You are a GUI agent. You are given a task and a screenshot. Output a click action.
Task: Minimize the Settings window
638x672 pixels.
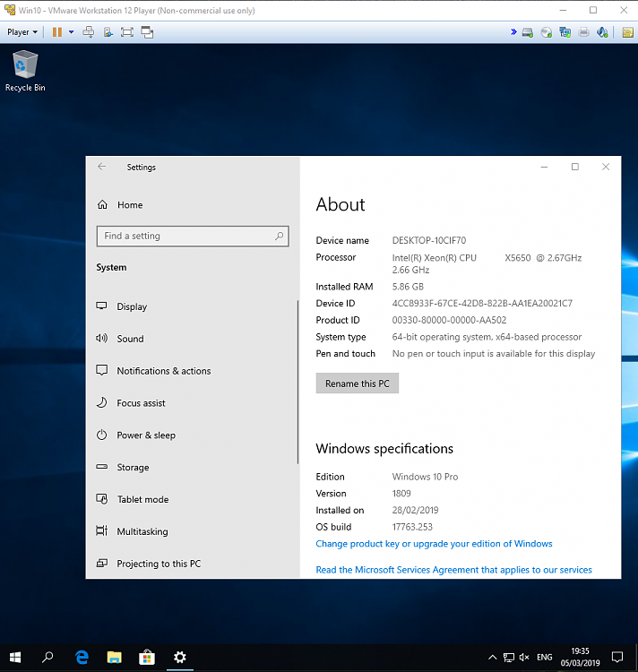(544, 167)
